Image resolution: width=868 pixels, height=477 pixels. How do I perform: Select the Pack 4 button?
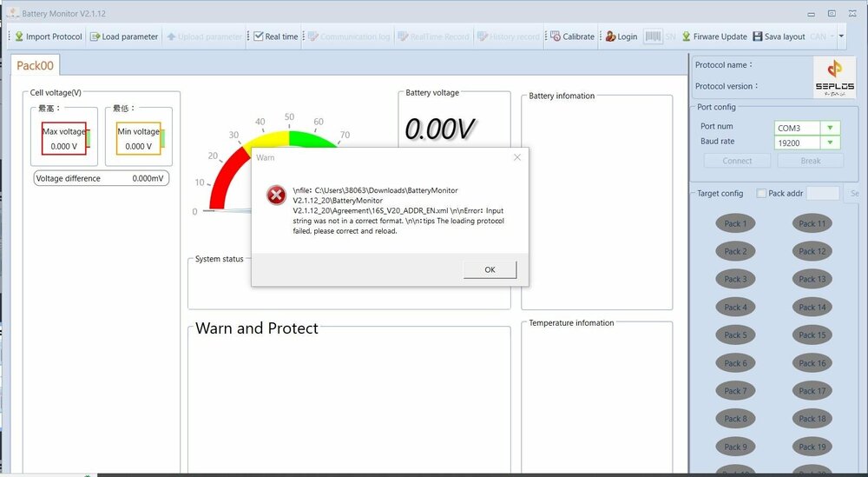735,308
